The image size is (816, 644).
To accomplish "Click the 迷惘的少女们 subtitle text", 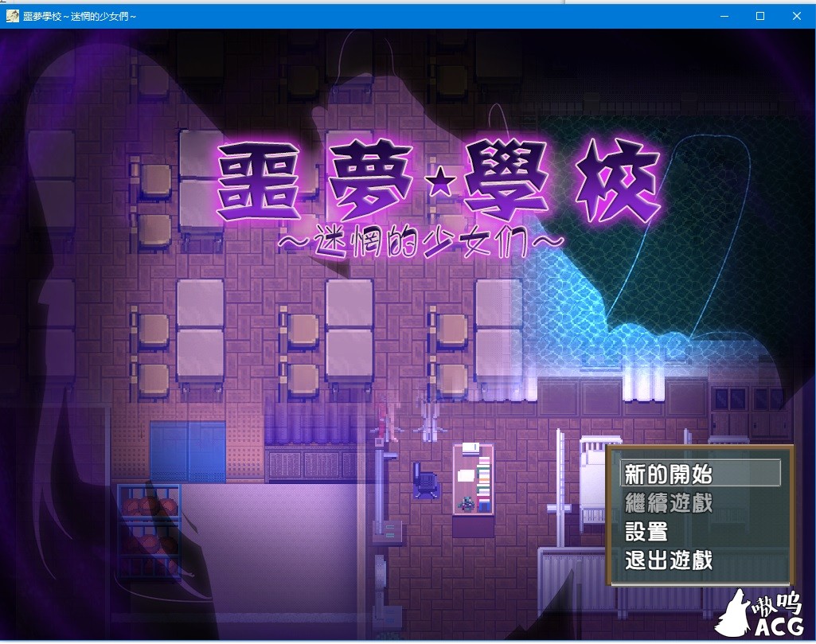I will (x=422, y=239).
